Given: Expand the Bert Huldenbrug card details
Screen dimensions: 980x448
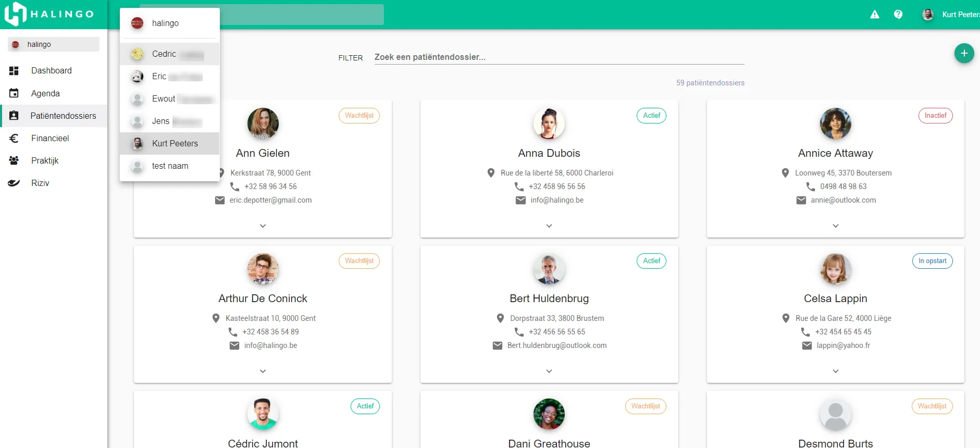Looking at the screenshot, I should [549, 371].
